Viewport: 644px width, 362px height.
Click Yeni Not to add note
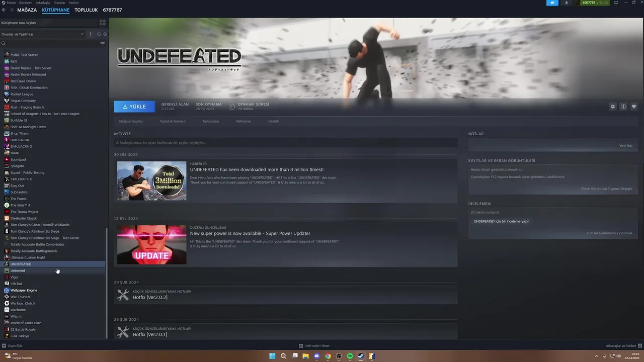626,146
